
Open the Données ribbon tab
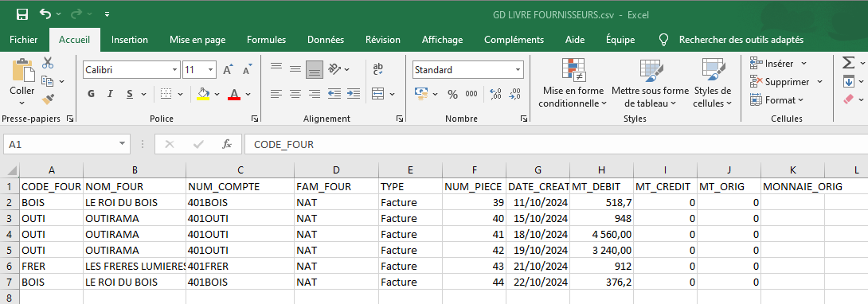tap(326, 40)
